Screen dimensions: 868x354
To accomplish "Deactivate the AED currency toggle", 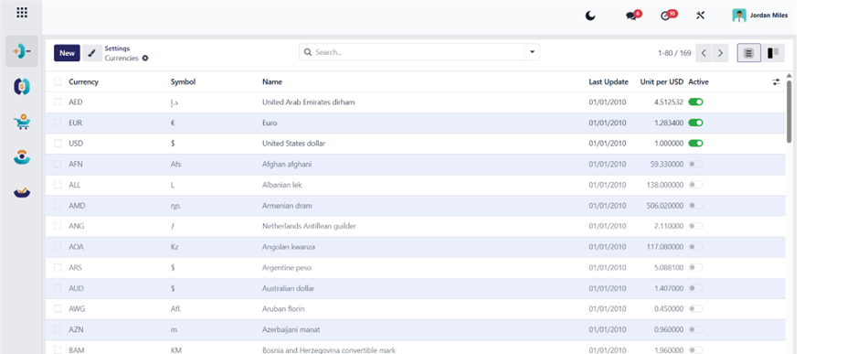I will tap(696, 102).
